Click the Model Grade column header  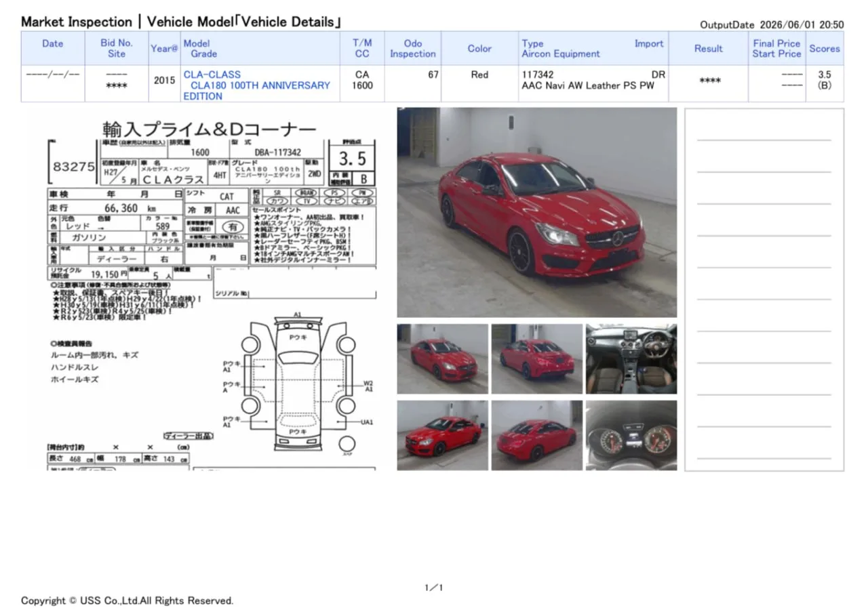(x=260, y=48)
